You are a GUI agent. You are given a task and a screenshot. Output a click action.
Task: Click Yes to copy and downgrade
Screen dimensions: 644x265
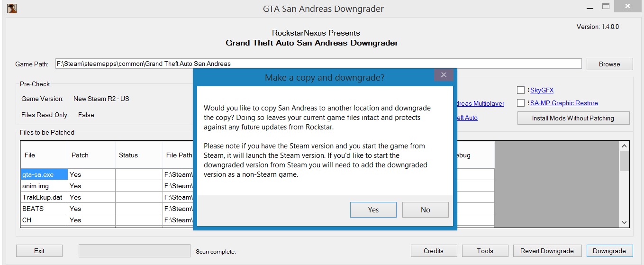point(373,210)
